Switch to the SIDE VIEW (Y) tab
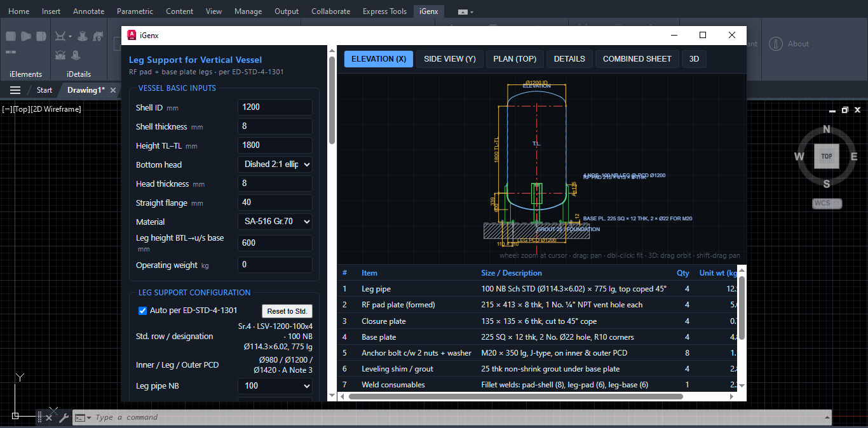868x428 pixels. [450, 59]
